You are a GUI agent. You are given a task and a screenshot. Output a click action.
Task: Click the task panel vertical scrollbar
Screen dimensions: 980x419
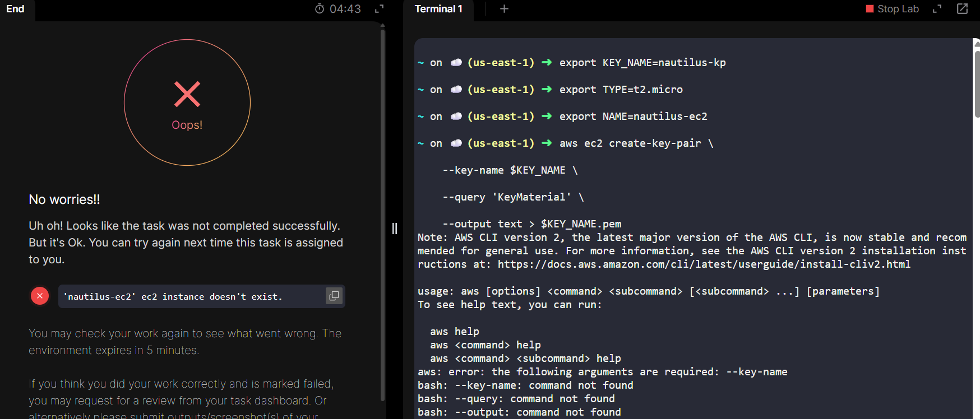coord(383,213)
